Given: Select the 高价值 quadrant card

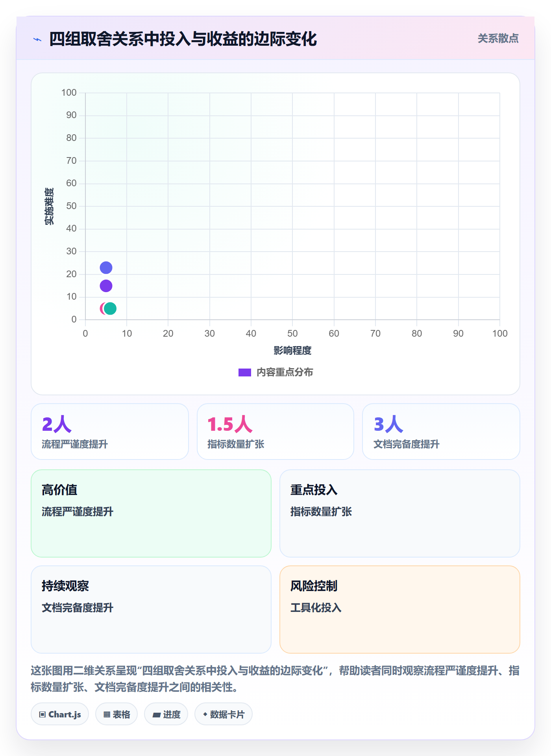Looking at the screenshot, I should pyautogui.click(x=151, y=513).
